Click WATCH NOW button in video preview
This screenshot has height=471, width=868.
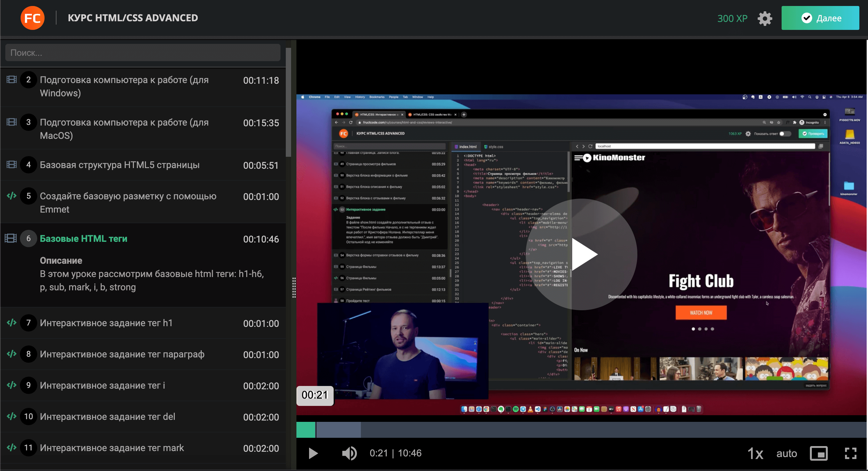[x=701, y=313]
